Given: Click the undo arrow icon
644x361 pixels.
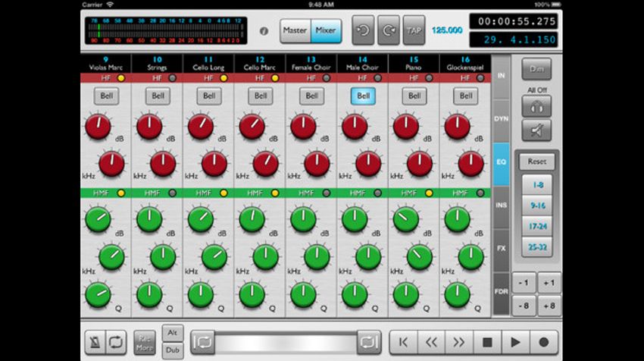Looking at the screenshot, I should [363, 30].
